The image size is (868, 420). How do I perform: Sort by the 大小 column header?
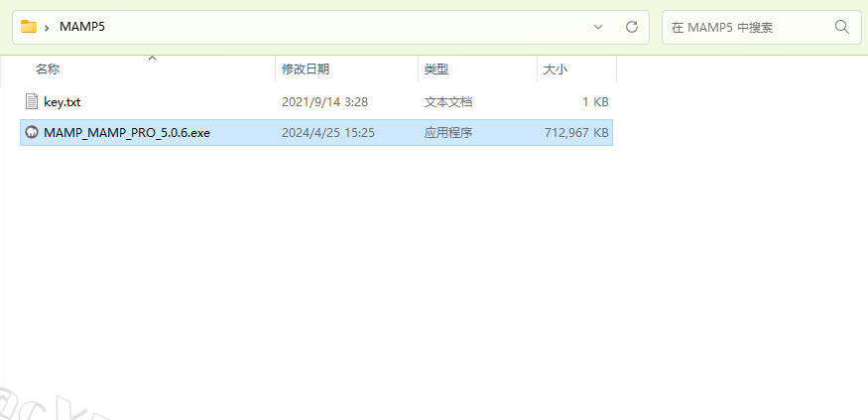(555, 70)
